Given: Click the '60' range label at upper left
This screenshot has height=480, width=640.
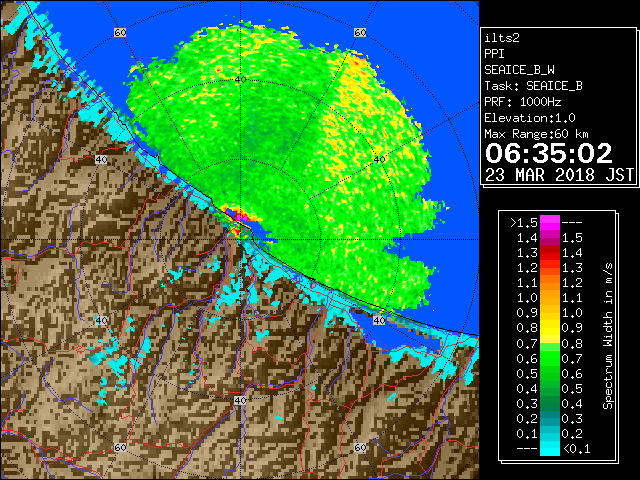Looking at the screenshot, I should click(x=120, y=32).
